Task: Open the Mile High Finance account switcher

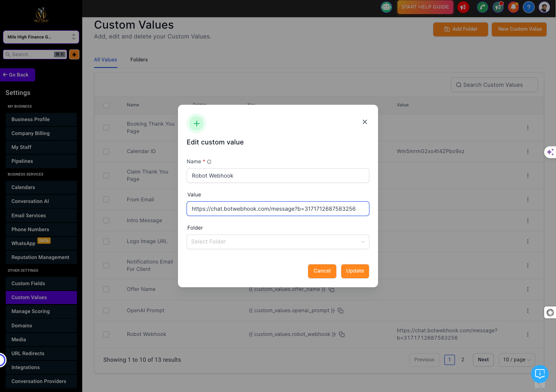Action: (x=41, y=37)
